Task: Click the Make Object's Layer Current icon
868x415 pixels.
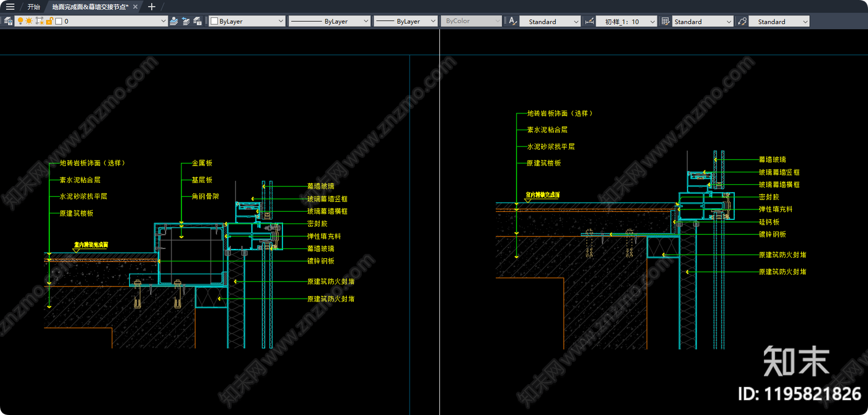Action: 174,21
